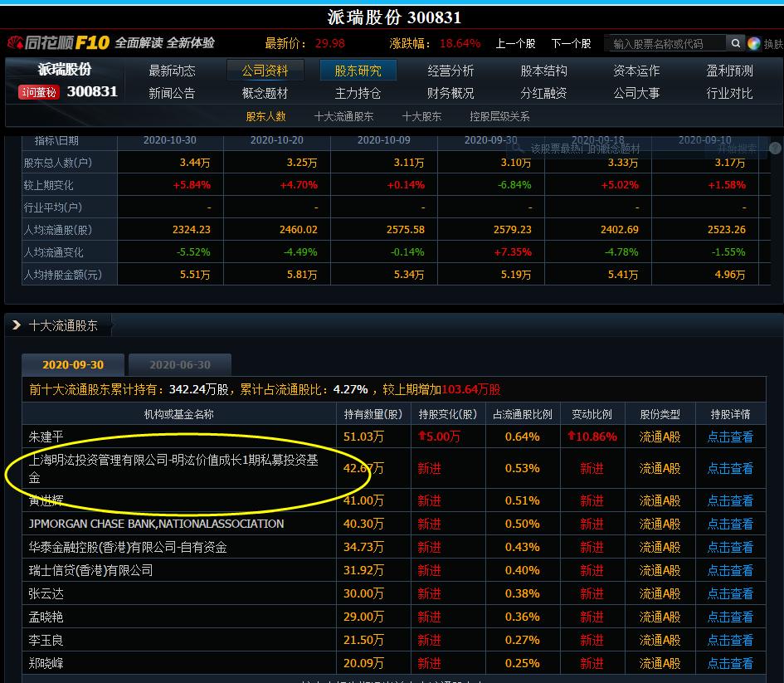Click shareholder name 郑晓峰

(46, 663)
